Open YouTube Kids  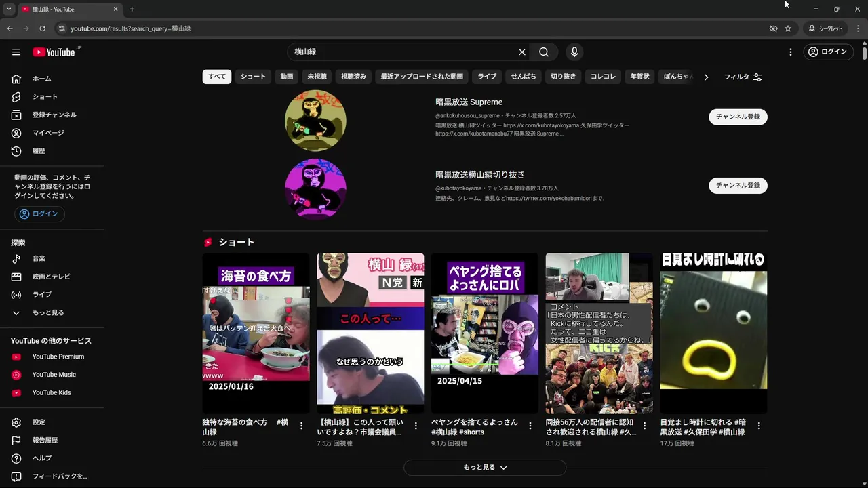(52, 392)
